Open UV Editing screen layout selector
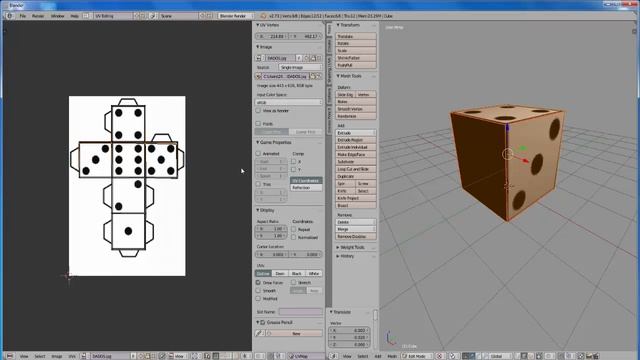Image resolution: width=640 pixels, height=360 pixels. (x=112, y=16)
